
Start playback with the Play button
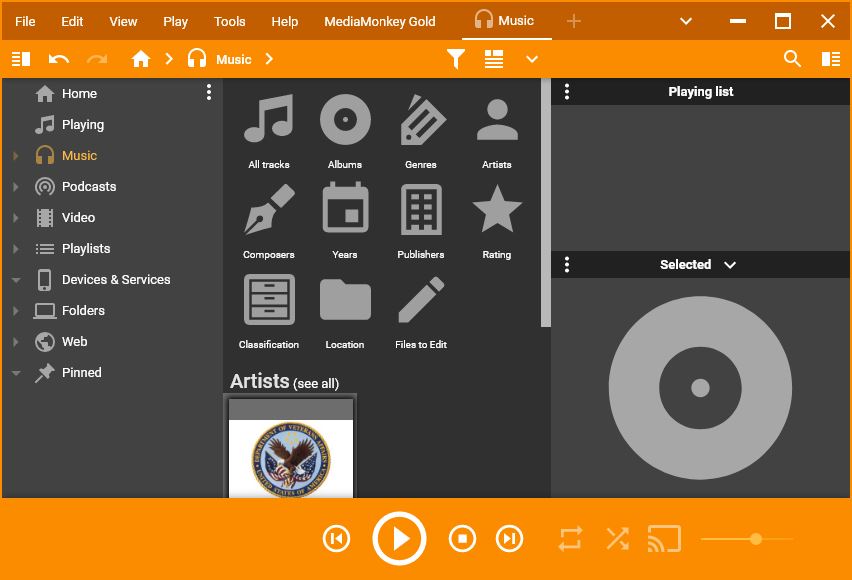coord(399,539)
